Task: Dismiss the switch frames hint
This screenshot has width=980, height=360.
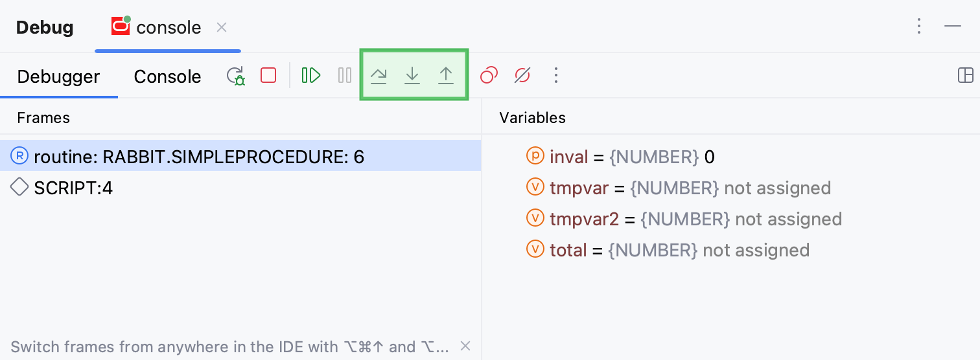Action: pos(465,346)
